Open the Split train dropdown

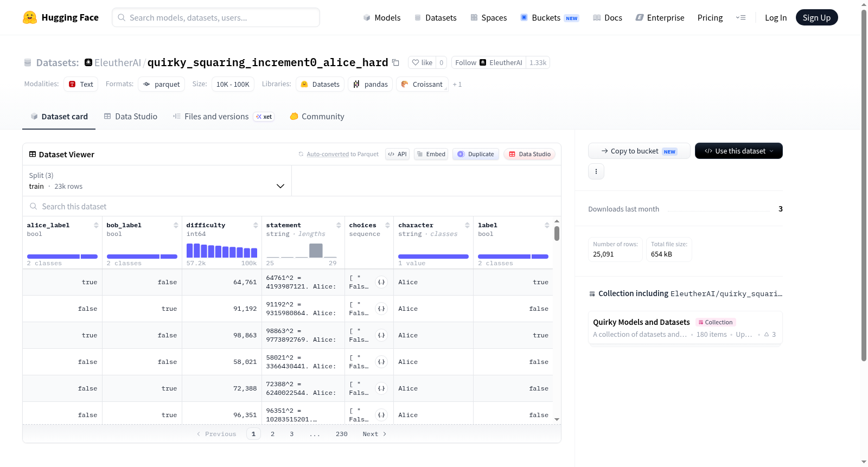[157, 181]
